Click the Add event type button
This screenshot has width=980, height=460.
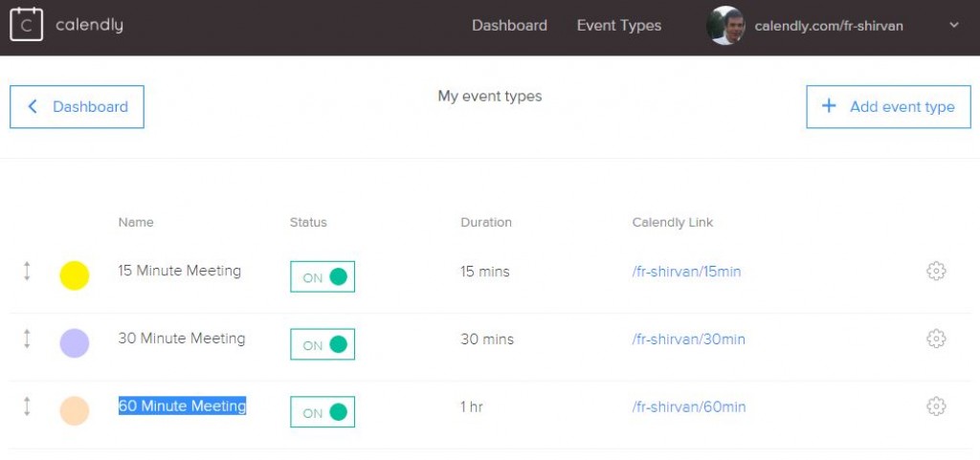888,107
